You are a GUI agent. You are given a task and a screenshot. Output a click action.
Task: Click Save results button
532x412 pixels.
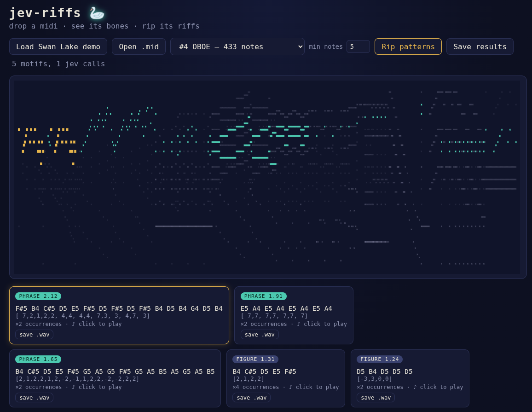(x=480, y=46)
